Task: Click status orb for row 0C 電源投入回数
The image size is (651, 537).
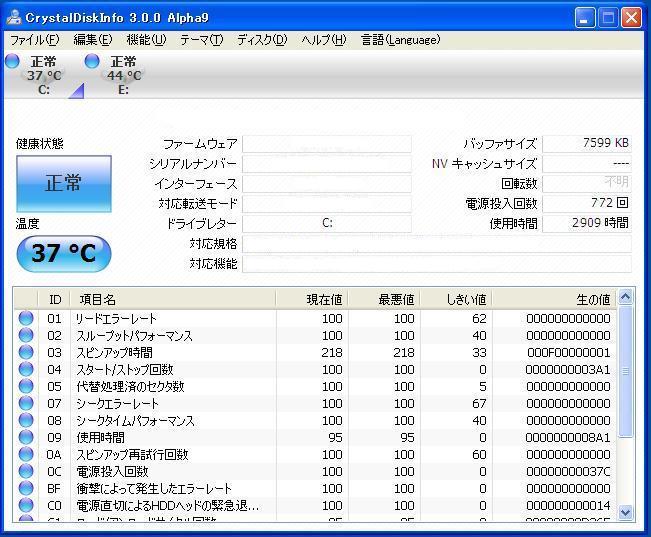Action: (26, 471)
